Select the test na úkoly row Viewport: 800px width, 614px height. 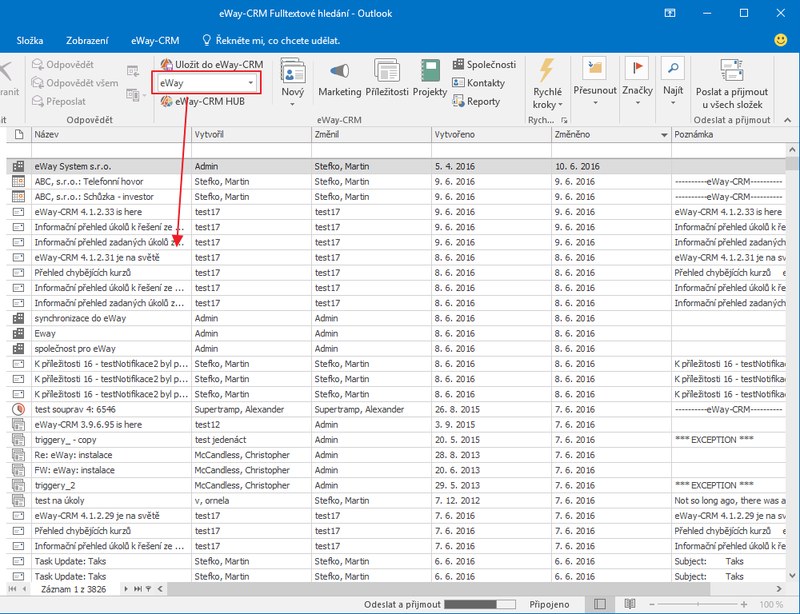[396, 501]
